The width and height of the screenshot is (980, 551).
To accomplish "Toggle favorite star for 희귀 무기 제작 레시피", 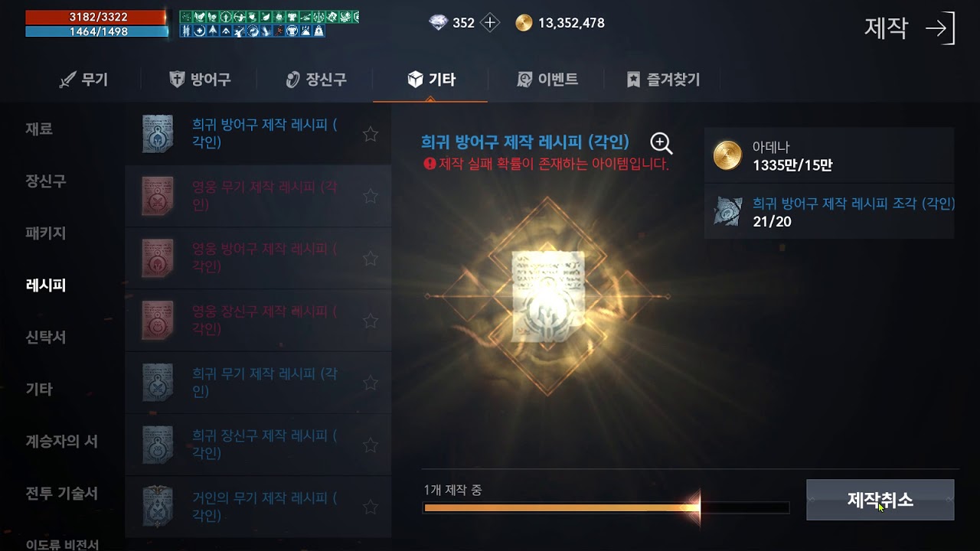I will (371, 383).
